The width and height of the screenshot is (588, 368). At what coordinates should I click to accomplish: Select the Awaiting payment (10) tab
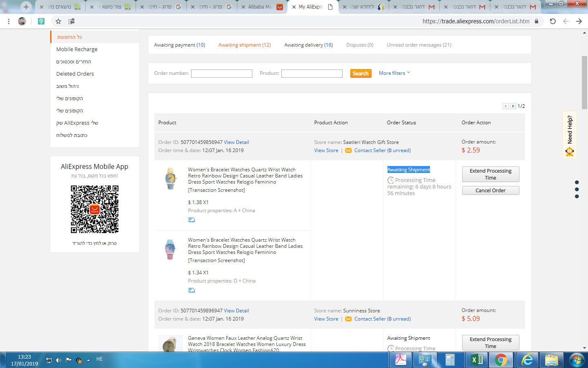pos(179,45)
